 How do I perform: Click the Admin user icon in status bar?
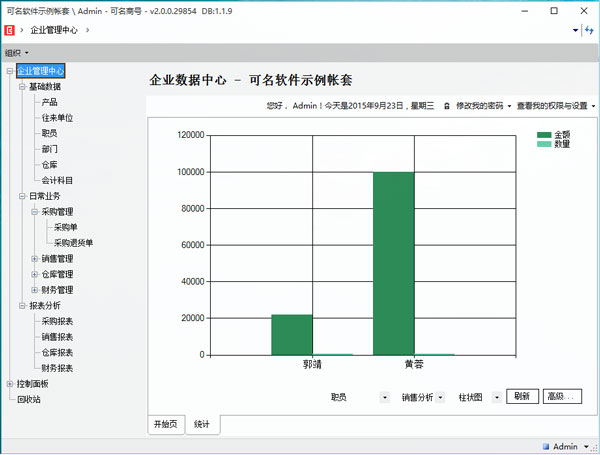click(x=546, y=446)
